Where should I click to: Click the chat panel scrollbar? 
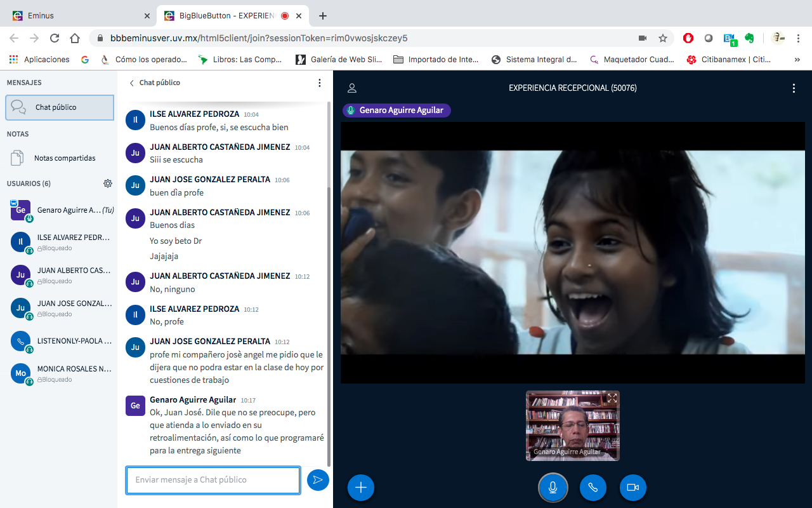pos(329,317)
